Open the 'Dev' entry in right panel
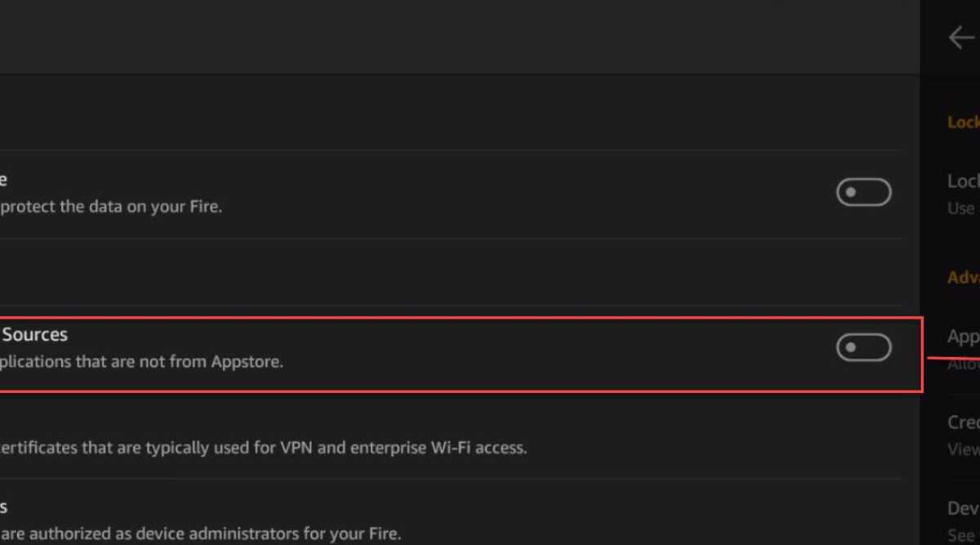This screenshot has height=545, width=980. (x=964, y=508)
